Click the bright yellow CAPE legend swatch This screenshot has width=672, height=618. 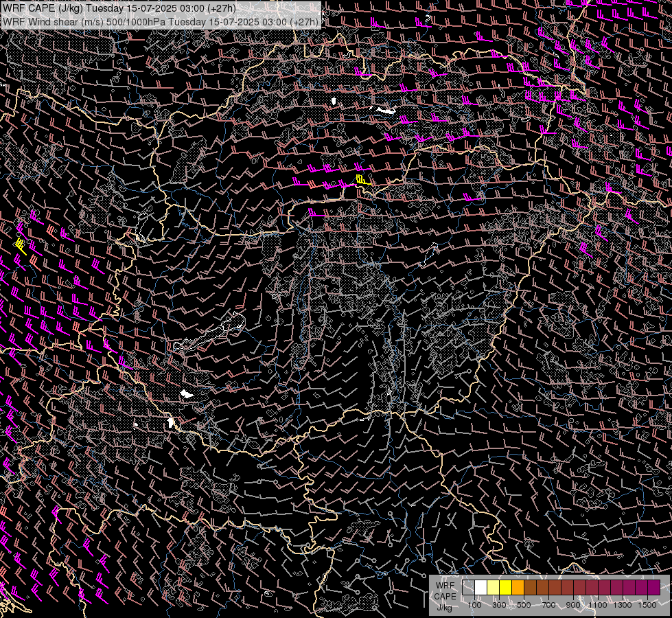(x=506, y=588)
